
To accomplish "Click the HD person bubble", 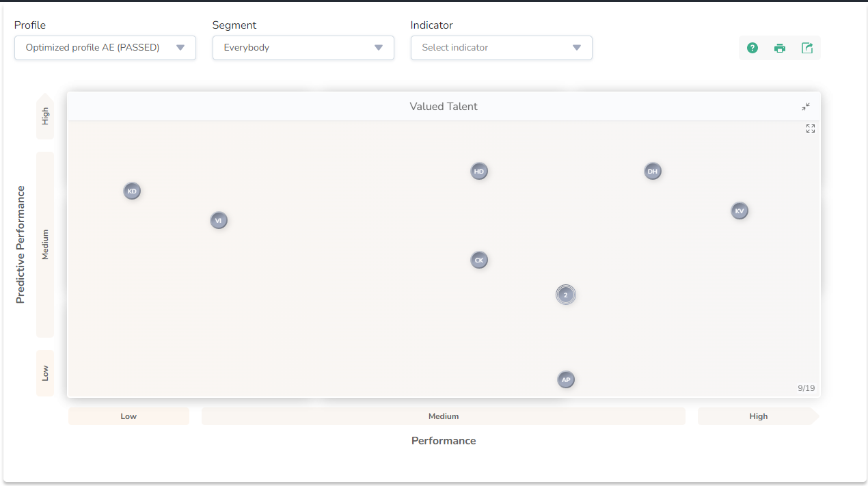I will (x=479, y=172).
